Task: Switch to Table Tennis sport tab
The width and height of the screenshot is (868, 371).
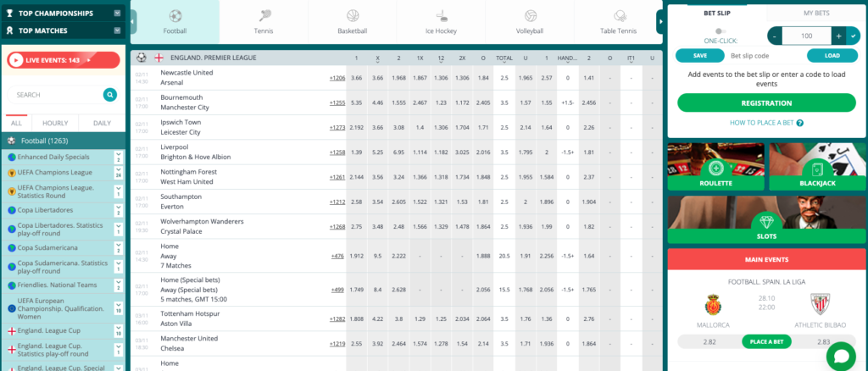Action: pos(618,21)
